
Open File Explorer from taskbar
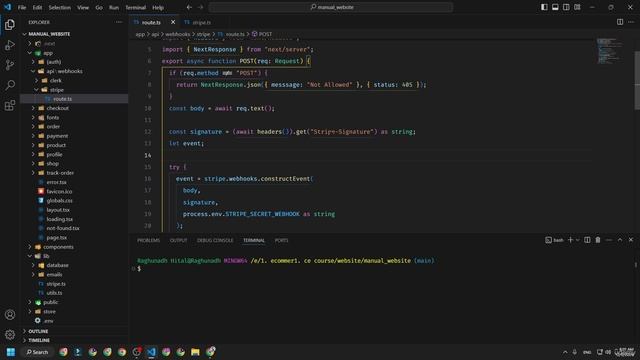[x=196, y=352]
